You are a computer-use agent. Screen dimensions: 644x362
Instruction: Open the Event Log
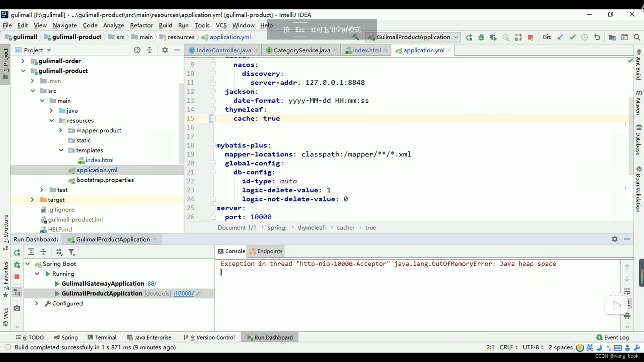click(x=612, y=337)
